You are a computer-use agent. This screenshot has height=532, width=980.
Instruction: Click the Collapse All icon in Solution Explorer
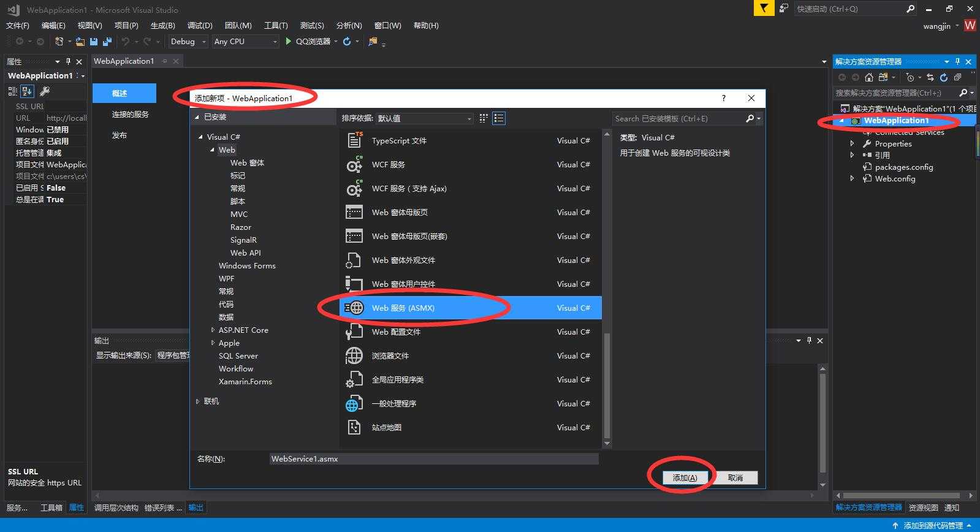[x=957, y=77]
